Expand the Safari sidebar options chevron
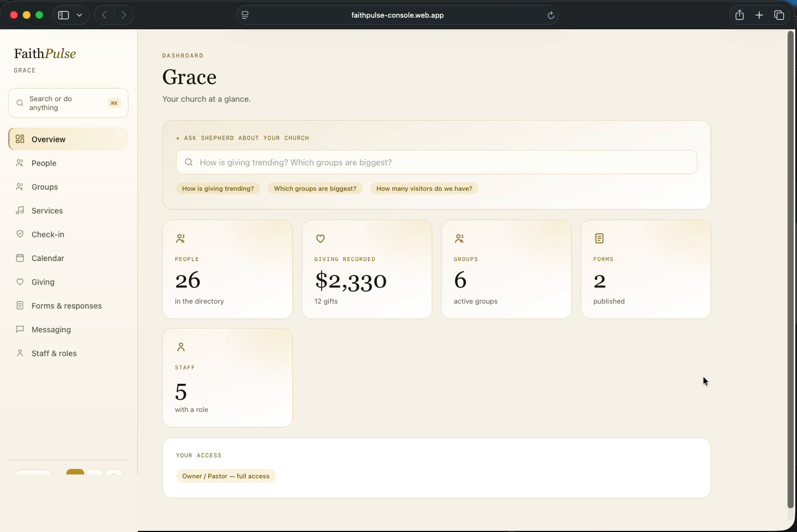The image size is (797, 532). point(80,15)
